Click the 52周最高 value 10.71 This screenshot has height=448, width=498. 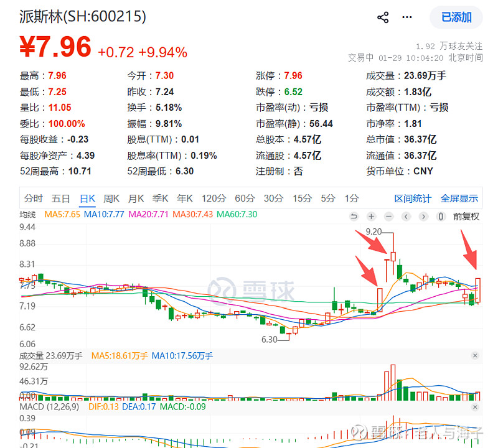[x=80, y=171]
